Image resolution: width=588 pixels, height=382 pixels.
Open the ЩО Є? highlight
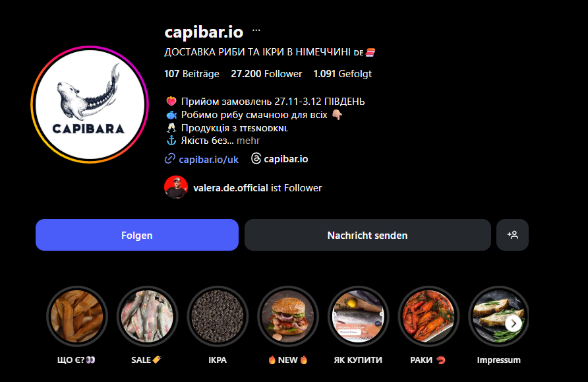coord(77,316)
